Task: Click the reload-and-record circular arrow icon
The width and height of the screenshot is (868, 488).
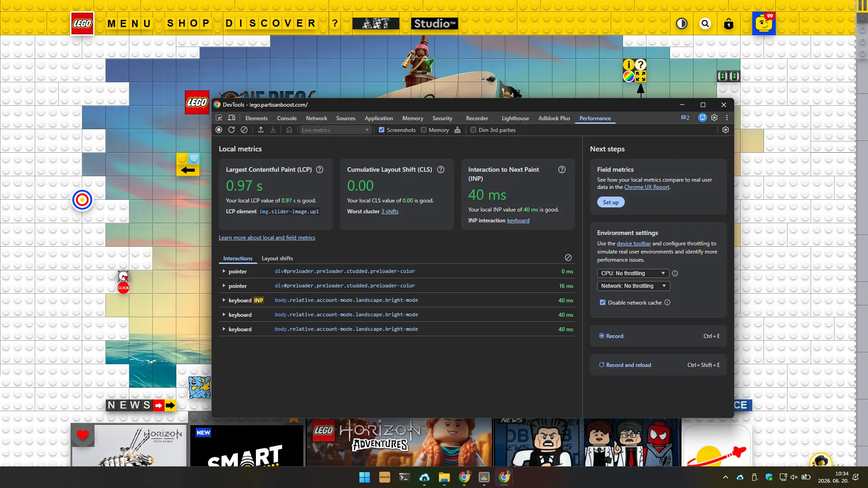Action: [231, 130]
